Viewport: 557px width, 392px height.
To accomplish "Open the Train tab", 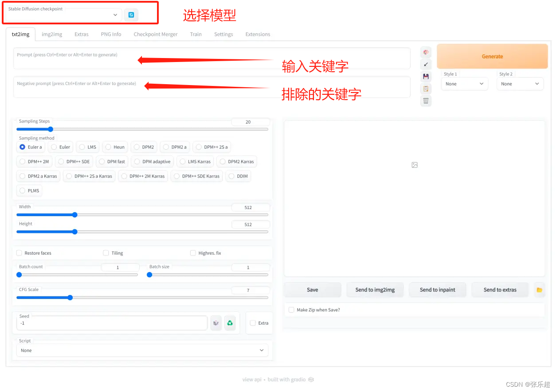I will (x=196, y=34).
